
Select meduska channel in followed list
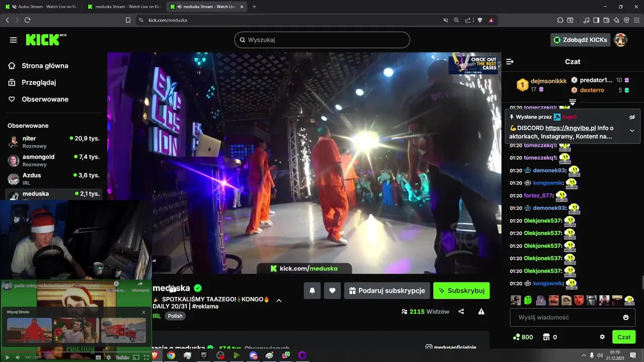point(53,195)
